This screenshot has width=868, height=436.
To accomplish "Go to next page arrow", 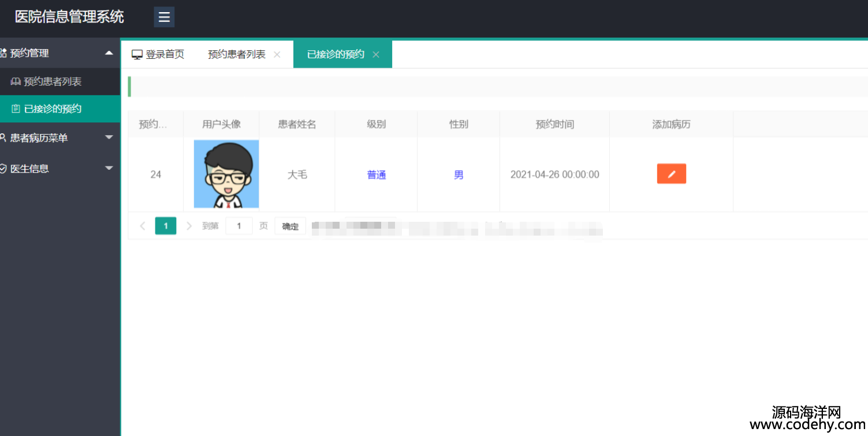I will tap(189, 226).
